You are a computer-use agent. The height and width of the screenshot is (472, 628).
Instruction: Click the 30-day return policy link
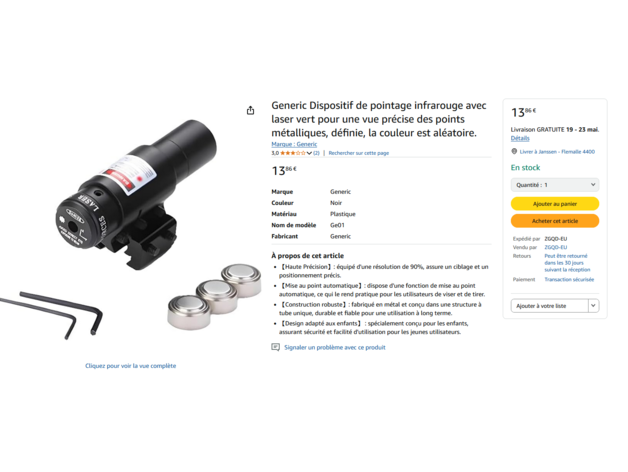coord(567,263)
